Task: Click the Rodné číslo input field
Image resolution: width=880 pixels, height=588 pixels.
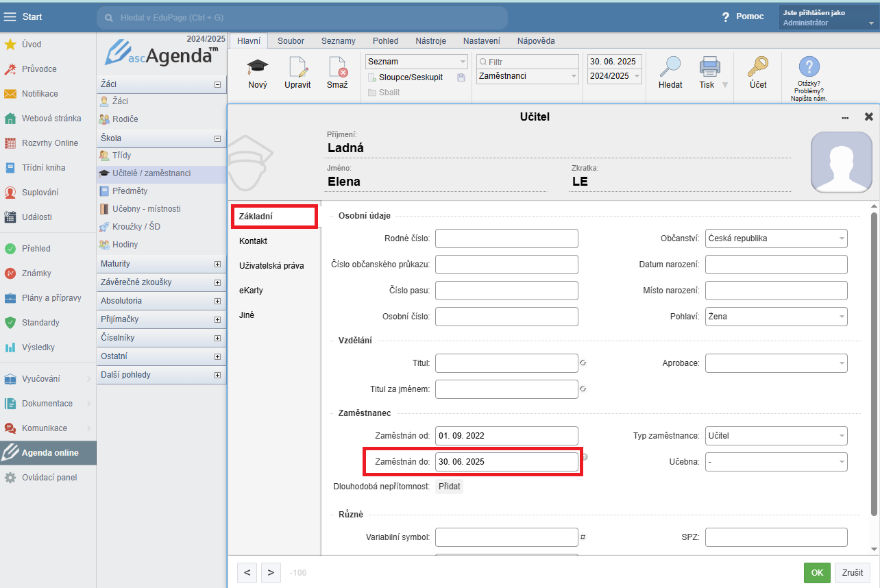Action: (506, 238)
